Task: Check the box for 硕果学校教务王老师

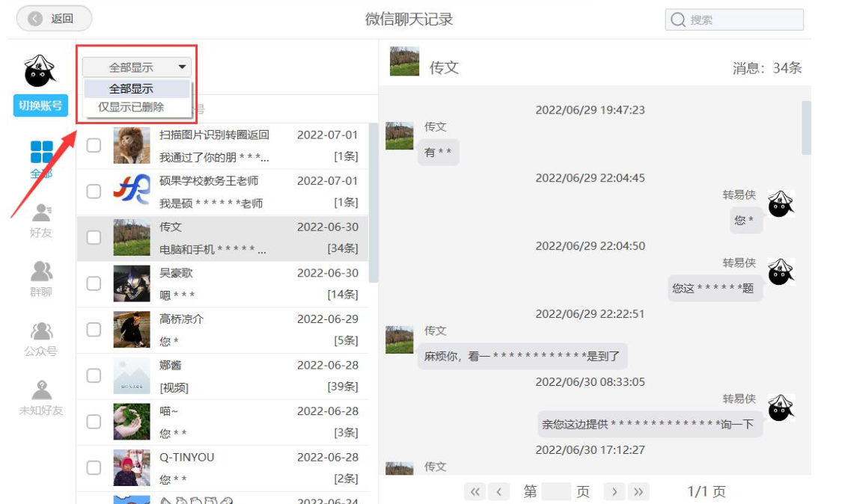Action: [x=94, y=191]
